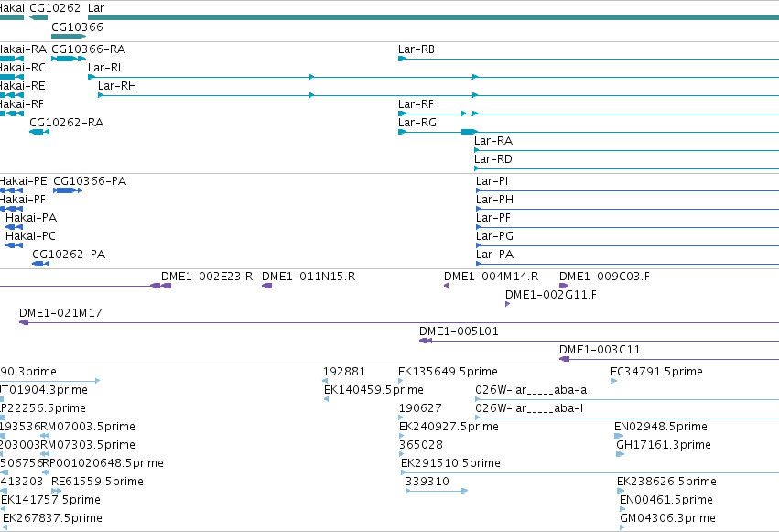Click the wide exon block on Lar-RG
Screen dimensions: 779x532
click(x=469, y=132)
